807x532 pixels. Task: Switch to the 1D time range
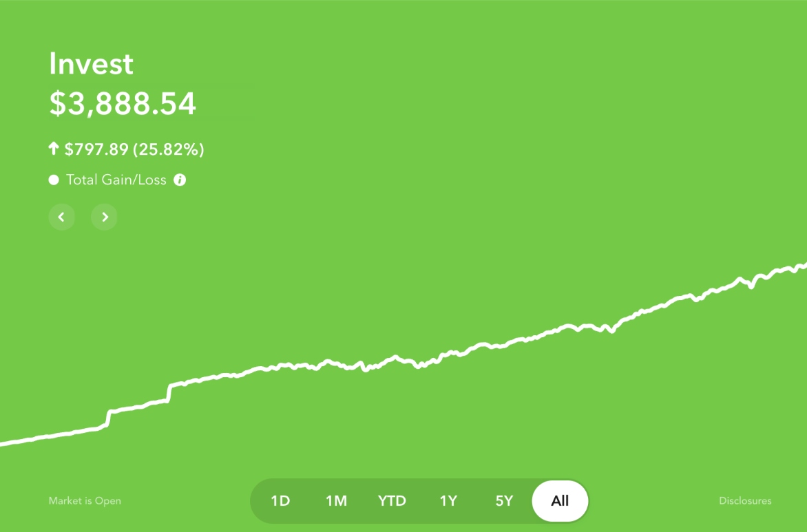[x=280, y=501]
